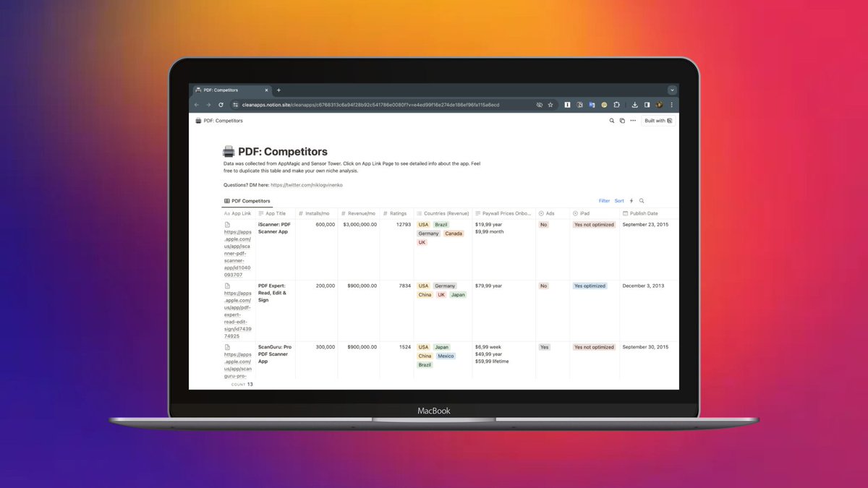Click the site info icon beside URL

235,105
